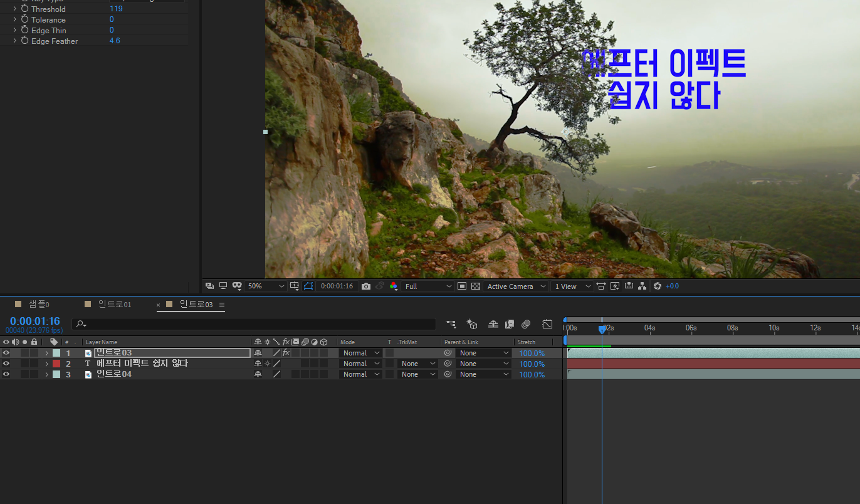This screenshot has width=860, height=504.
Task: Expand the Threshold effect property
Action: pos(14,9)
